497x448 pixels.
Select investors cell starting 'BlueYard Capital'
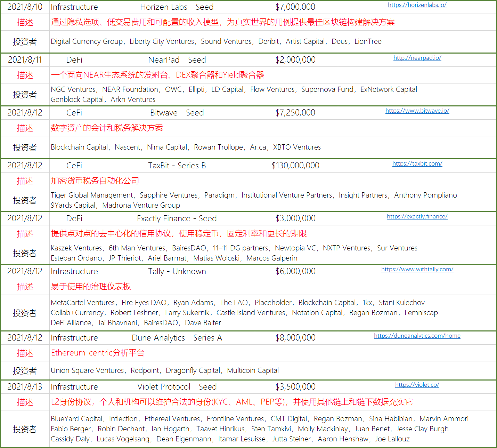click(273, 429)
